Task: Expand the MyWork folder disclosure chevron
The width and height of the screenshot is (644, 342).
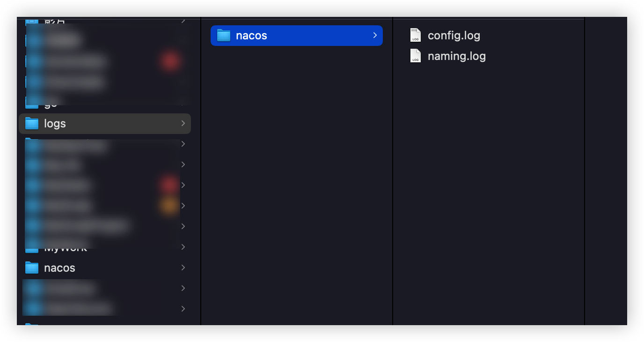Action: pos(183,247)
